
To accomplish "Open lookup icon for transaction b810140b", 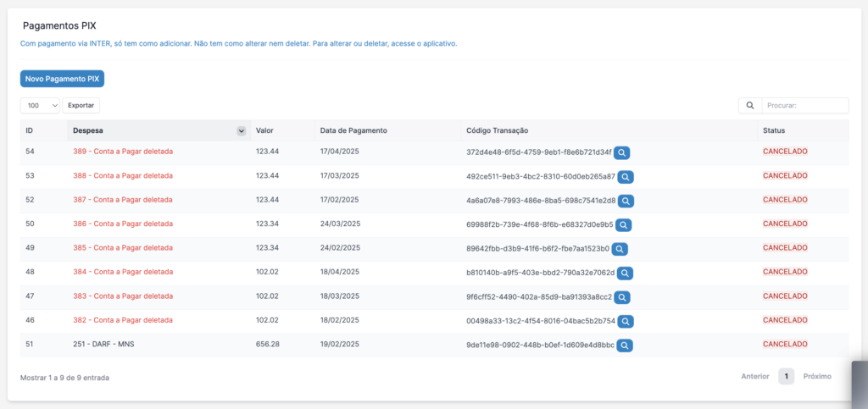I will pos(625,274).
